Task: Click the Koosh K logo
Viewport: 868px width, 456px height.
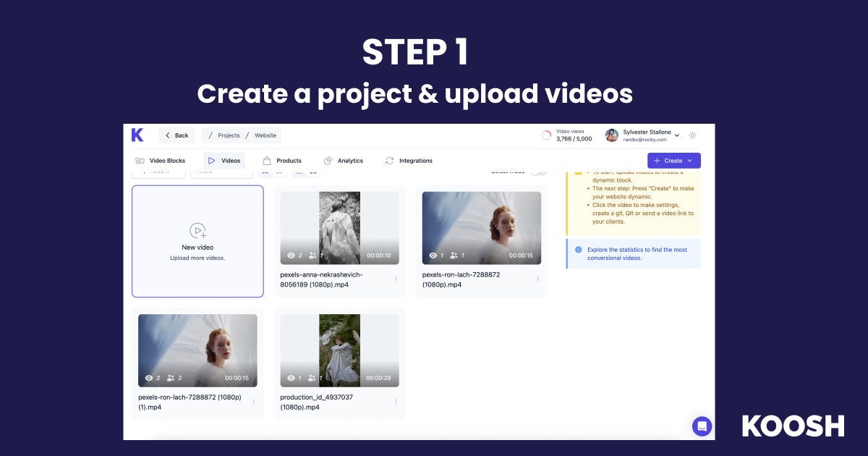Action: coord(137,135)
